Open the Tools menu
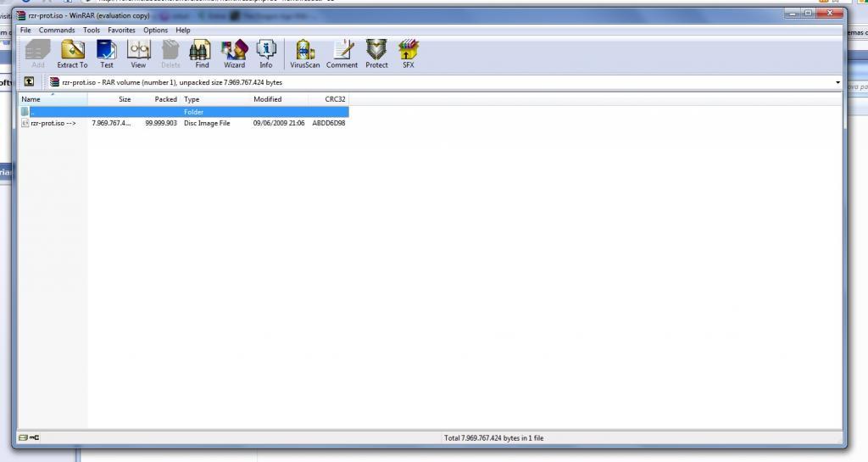 [x=92, y=30]
